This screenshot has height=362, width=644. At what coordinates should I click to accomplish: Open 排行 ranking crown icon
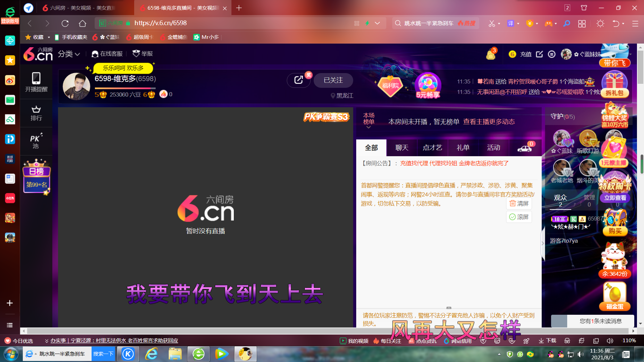[x=36, y=113]
